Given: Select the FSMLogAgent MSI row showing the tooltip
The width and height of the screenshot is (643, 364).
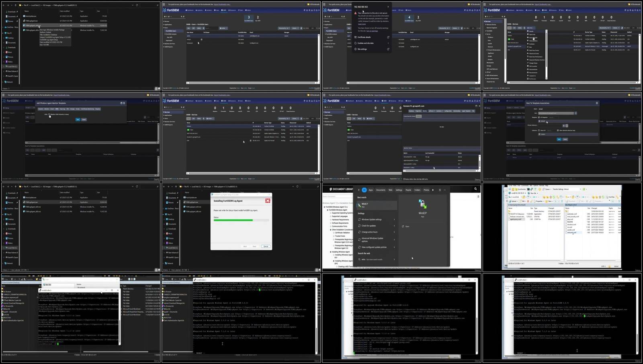Looking at the screenshot, I should pyautogui.click(x=64, y=25).
